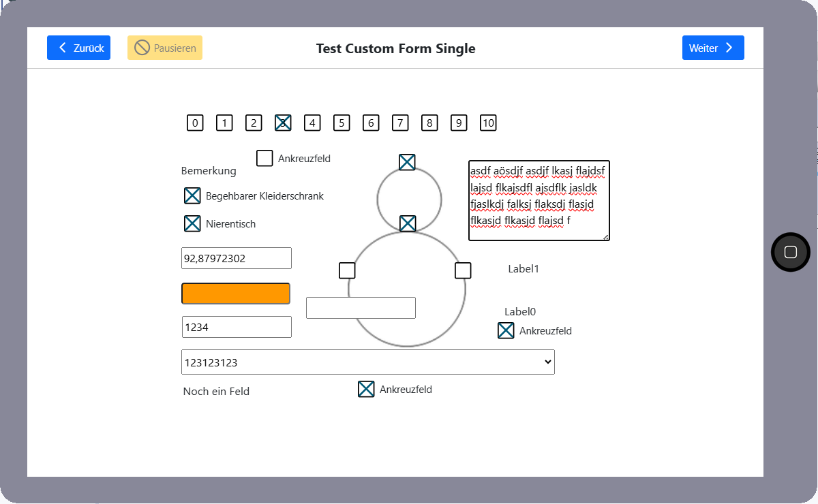Select scale box number 0
This screenshot has width=818, height=504.
[x=195, y=123]
